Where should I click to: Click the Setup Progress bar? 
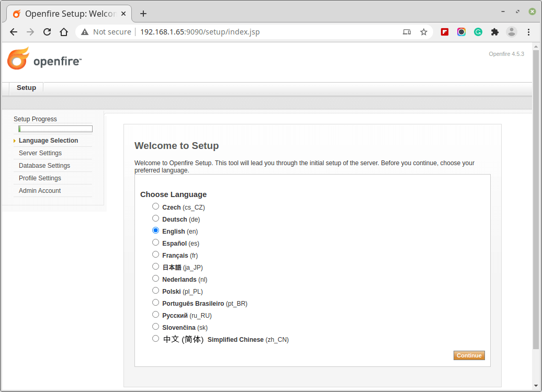55,129
